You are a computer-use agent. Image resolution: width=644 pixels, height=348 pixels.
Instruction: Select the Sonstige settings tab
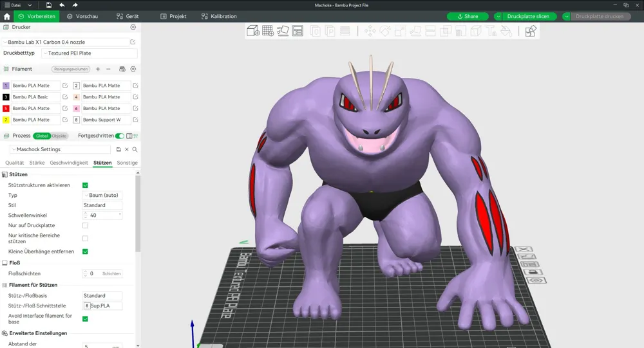tap(128, 163)
